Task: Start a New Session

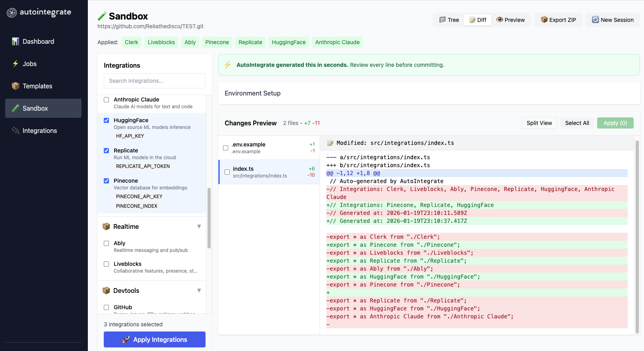Action: [613, 20]
